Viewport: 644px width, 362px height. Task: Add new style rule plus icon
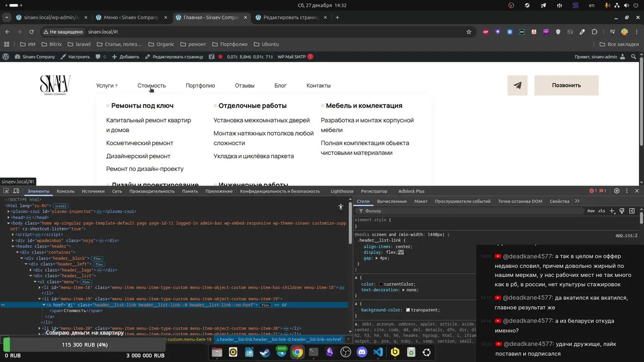(612, 211)
